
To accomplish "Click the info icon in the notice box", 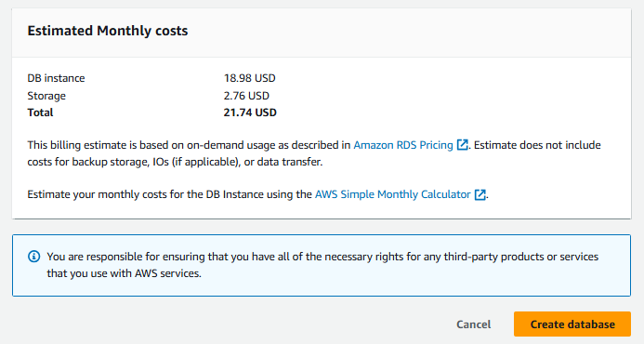I will click(x=33, y=257).
